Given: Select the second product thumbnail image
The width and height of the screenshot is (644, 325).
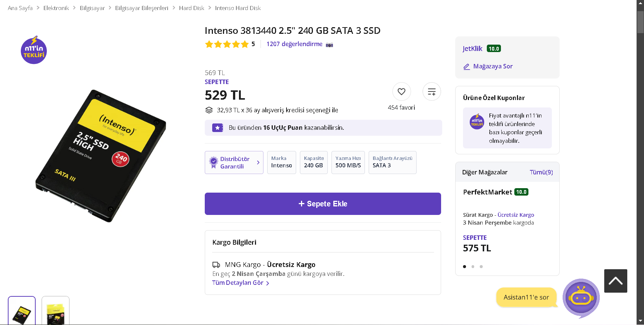Looking at the screenshot, I should (x=55, y=311).
